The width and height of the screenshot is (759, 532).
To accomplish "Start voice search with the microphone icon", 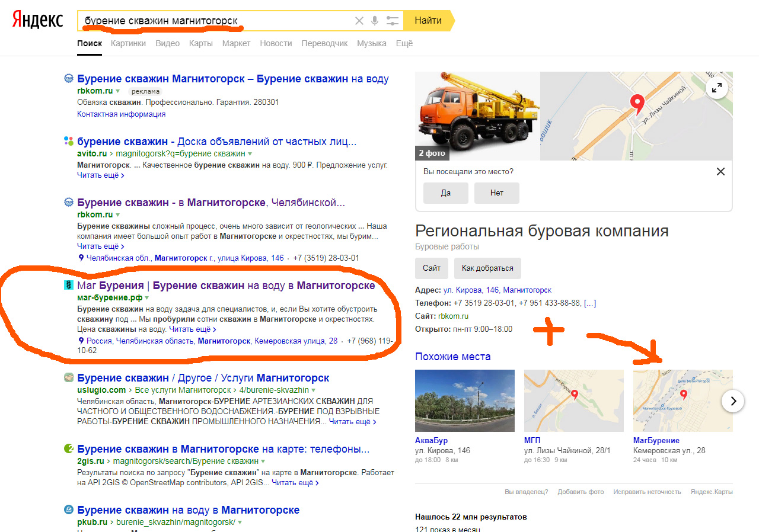I will click(375, 21).
